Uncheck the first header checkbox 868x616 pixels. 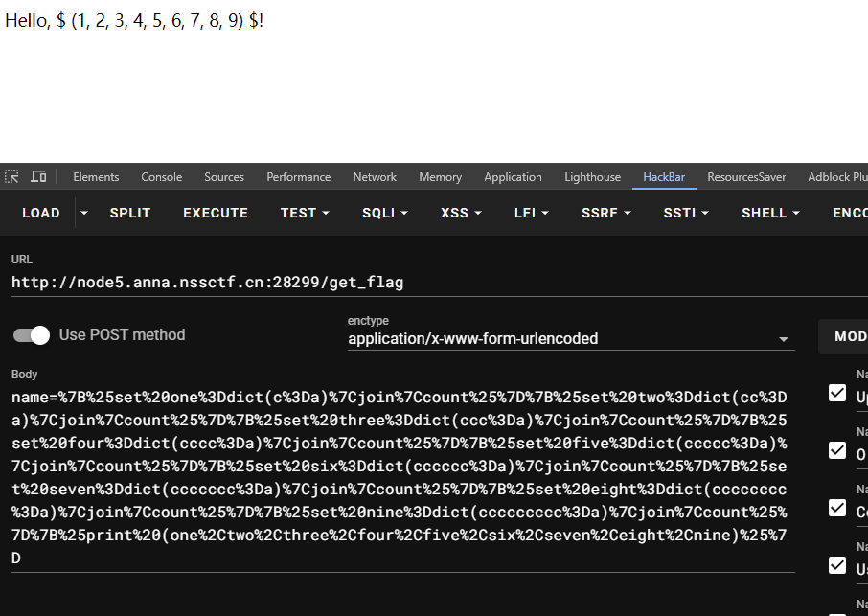[x=837, y=393]
